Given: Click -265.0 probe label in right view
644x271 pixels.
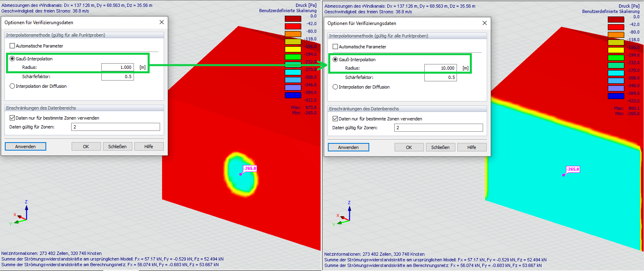Looking at the screenshot, I should (x=573, y=169).
